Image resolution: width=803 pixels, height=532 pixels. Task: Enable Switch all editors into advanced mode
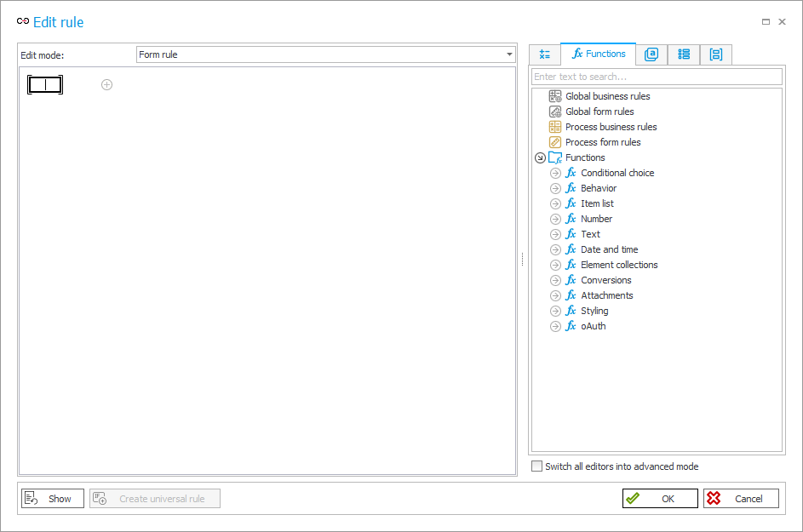point(536,466)
